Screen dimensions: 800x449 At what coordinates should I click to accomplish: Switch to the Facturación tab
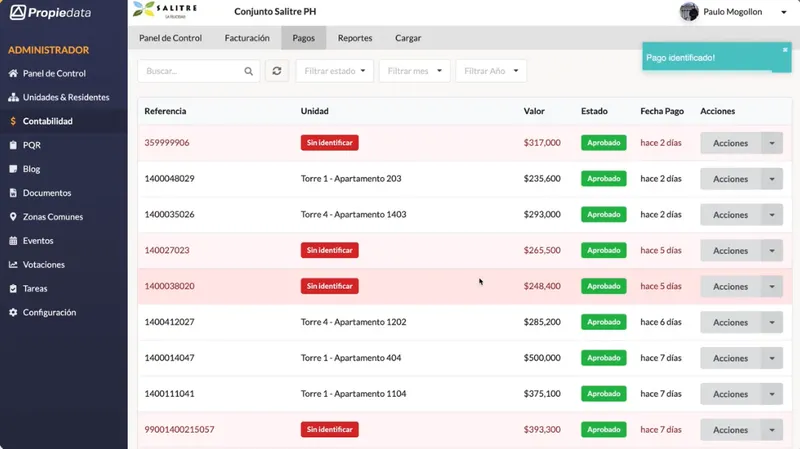[x=247, y=38]
